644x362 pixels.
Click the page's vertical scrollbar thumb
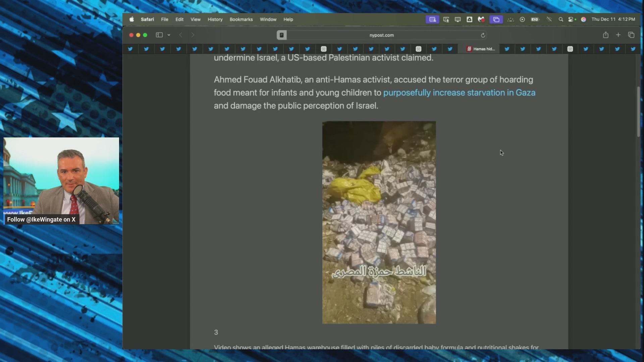pos(638,112)
